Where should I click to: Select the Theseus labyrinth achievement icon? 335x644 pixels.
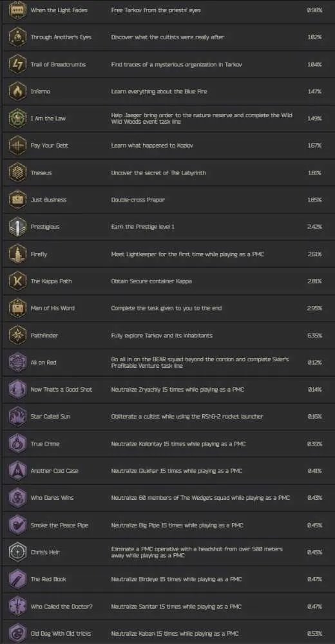(x=17, y=173)
